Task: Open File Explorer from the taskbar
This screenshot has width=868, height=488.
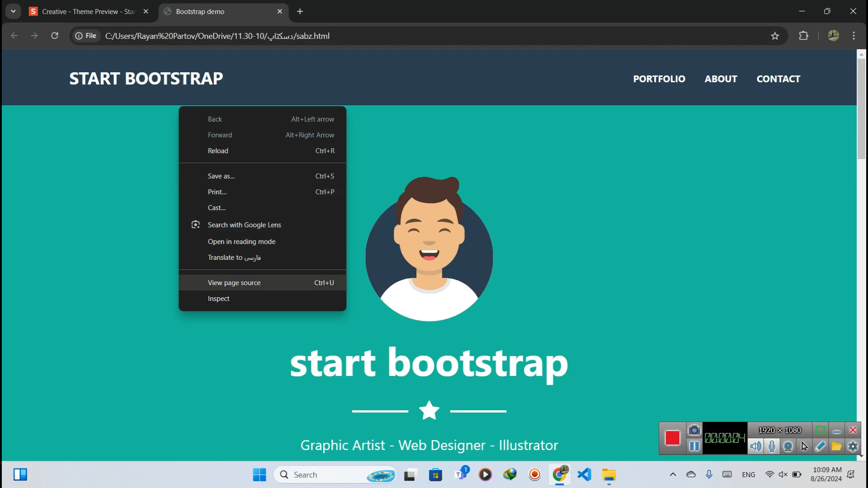Action: tap(609, 475)
